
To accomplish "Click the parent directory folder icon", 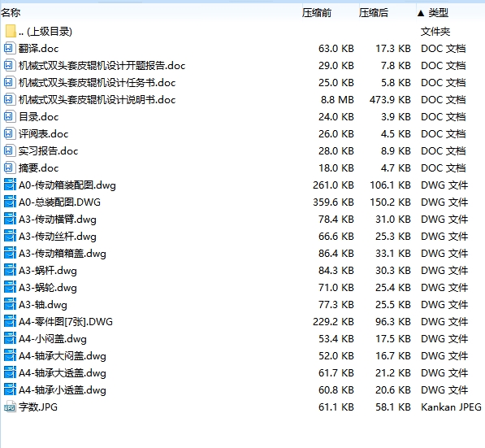I will [x=11, y=31].
